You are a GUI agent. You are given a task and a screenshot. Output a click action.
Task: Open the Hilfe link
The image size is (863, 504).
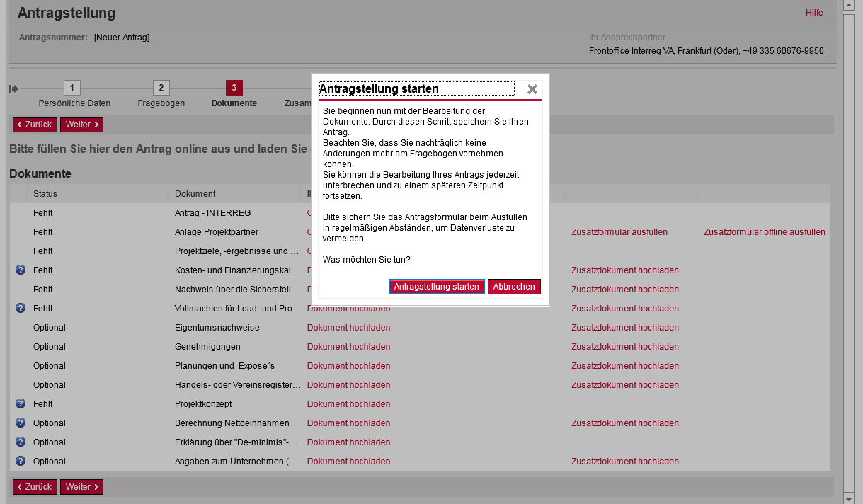(814, 13)
